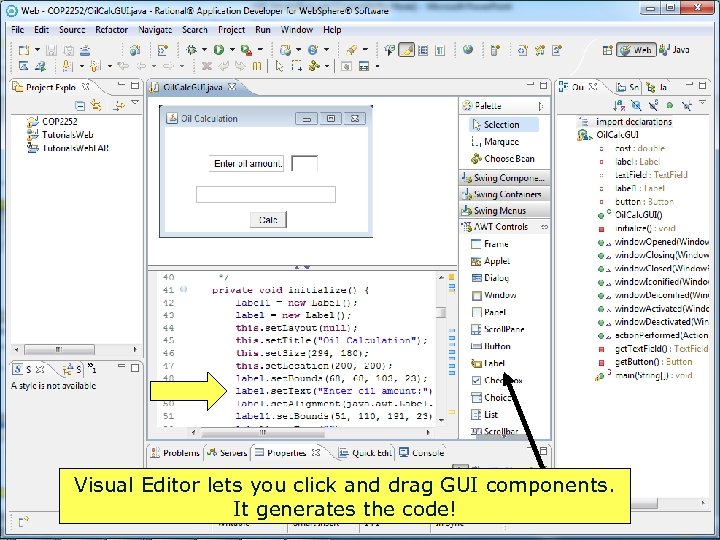This screenshot has height=540, width=720.
Task: Open dropdown arrow next to Run icon
Action: click(x=232, y=50)
